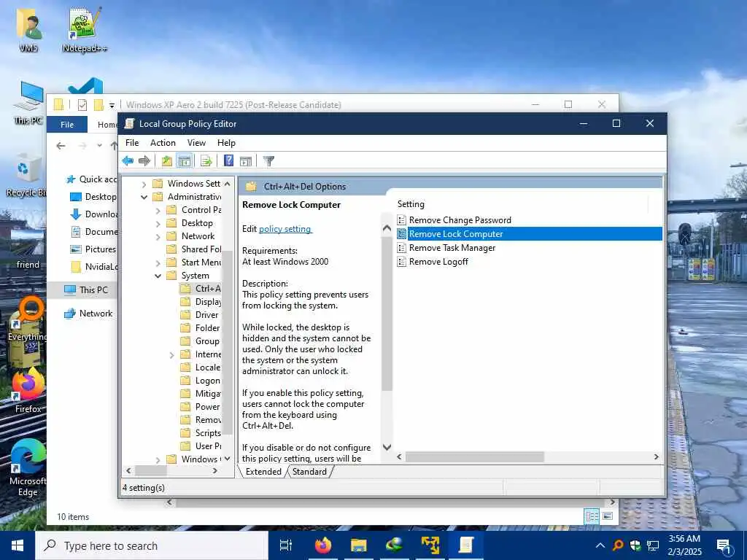This screenshot has width=747, height=560.
Task: Click the taskbar search box
Action: (x=152, y=545)
